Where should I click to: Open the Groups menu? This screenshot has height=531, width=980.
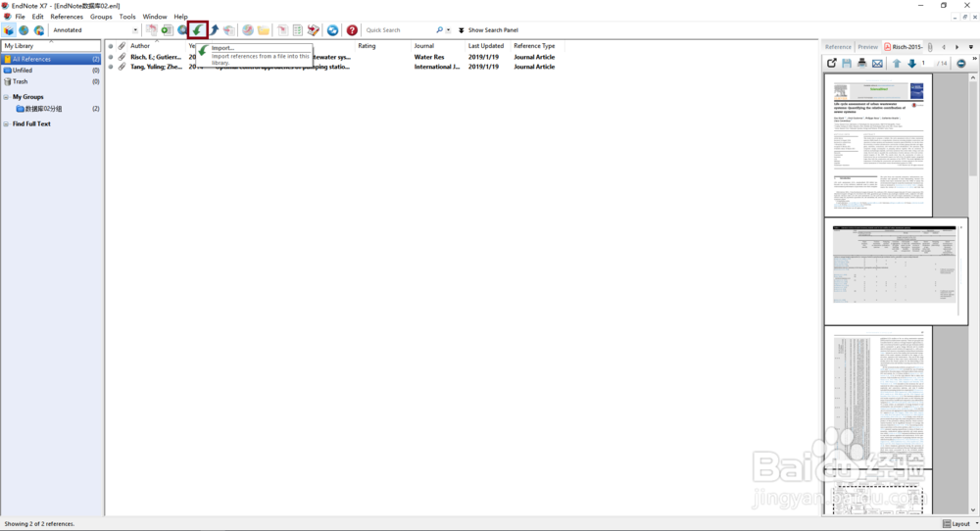pyautogui.click(x=101, y=17)
